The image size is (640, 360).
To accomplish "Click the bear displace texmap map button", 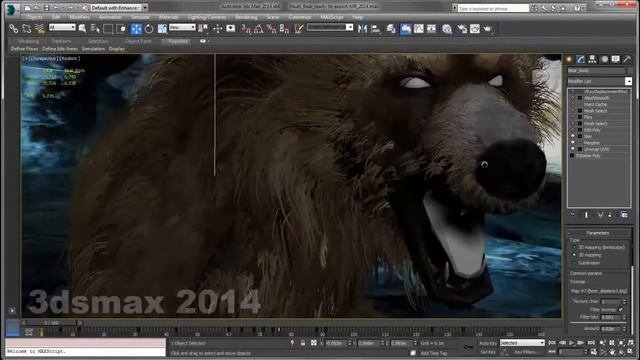I will [x=599, y=291].
